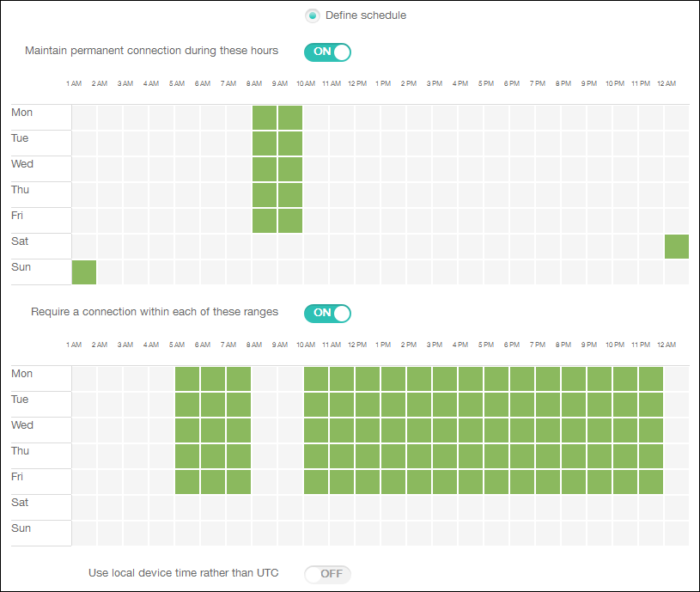Select Tuesday 5 PM cell in top grid
This screenshot has height=592, width=700.
(x=496, y=143)
